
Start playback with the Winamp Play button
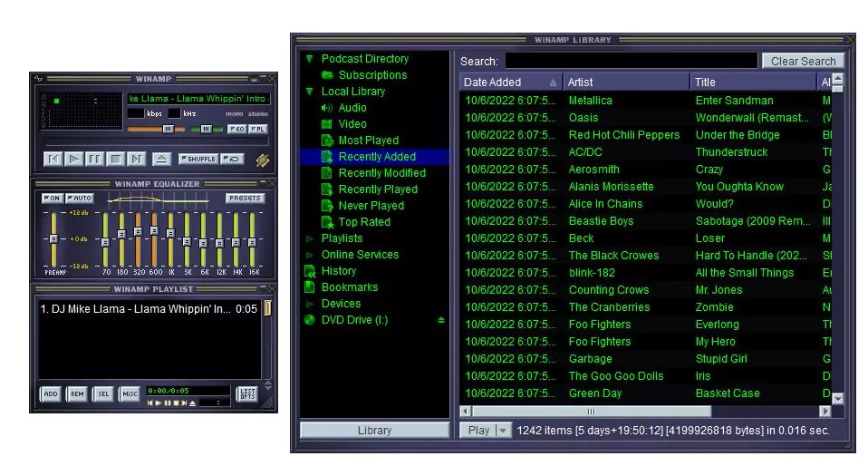point(73,160)
